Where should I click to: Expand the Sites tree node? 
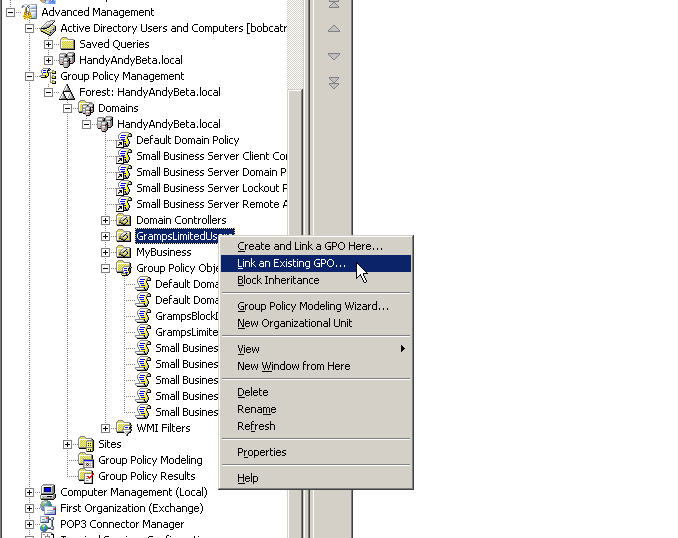68,444
